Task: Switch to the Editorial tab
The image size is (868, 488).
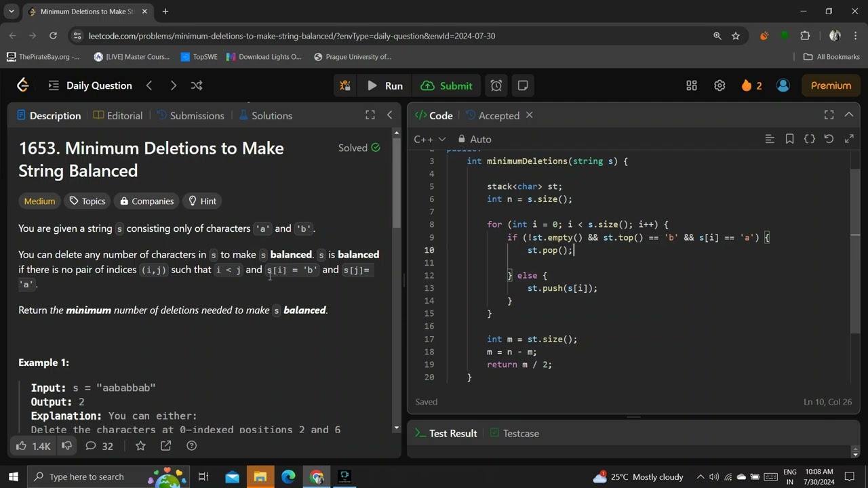Action: [x=118, y=116]
